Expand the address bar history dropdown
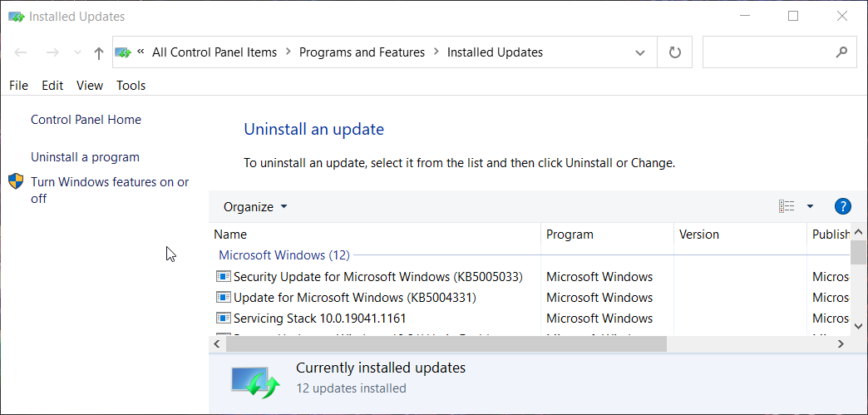 tap(640, 52)
